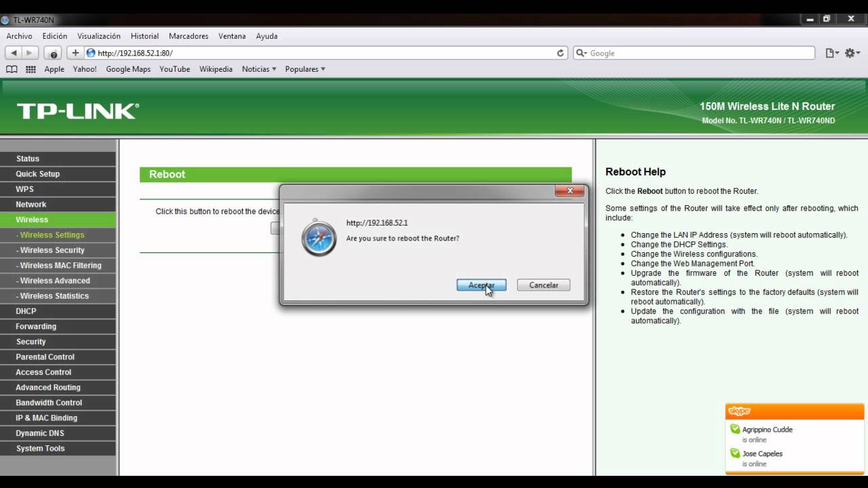Image resolution: width=868 pixels, height=488 pixels.
Task: Click the TP-LINK logo
Action: (x=77, y=111)
